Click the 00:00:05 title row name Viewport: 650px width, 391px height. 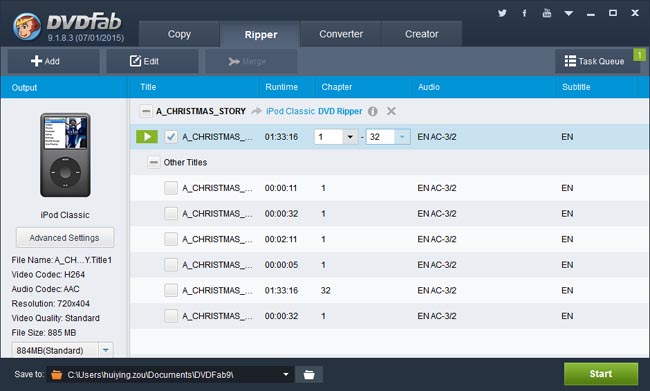click(217, 265)
